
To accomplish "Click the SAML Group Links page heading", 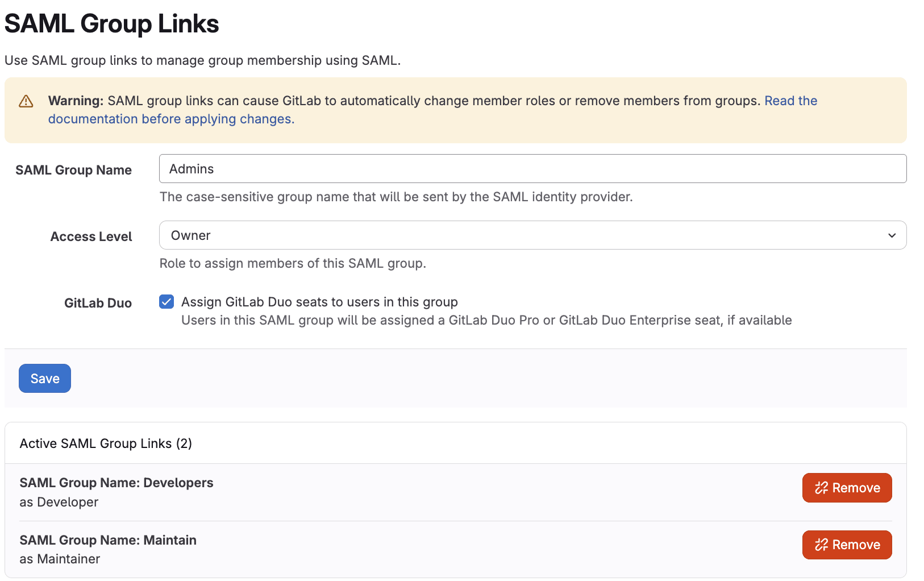I will tap(111, 23).
